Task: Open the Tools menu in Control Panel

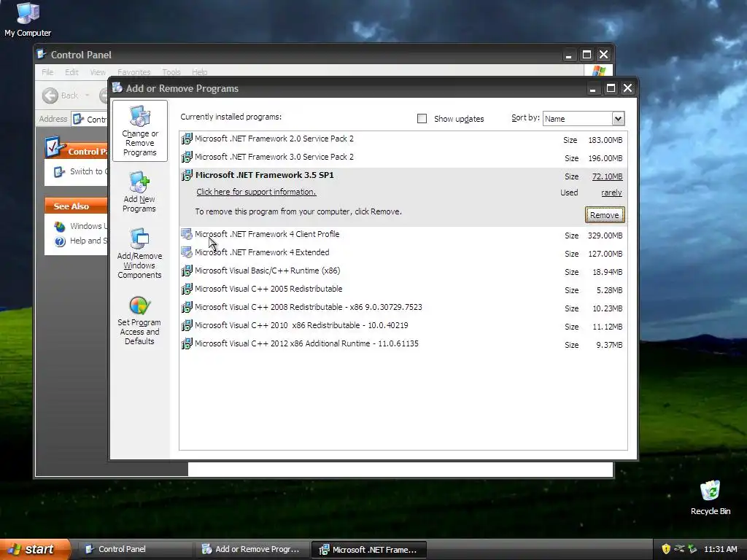Action: coord(171,72)
